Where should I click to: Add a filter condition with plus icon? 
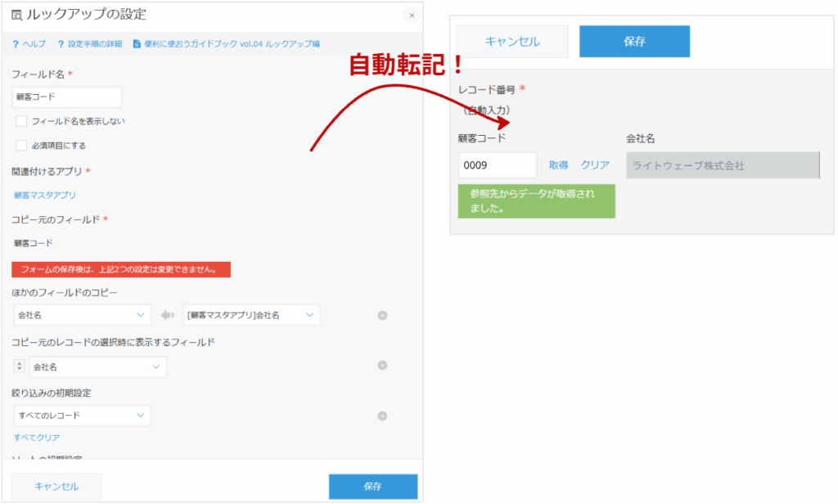[382, 416]
